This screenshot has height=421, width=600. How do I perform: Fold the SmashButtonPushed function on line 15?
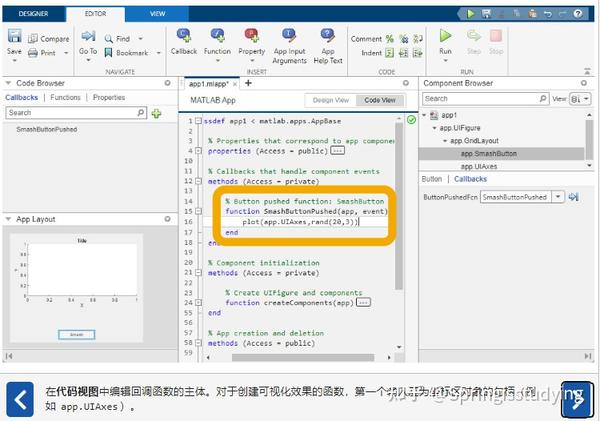click(198, 211)
